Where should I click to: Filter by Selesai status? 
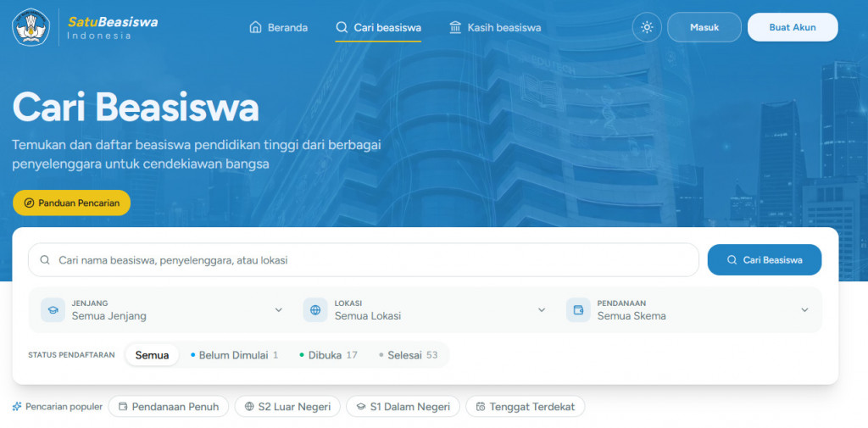tap(408, 355)
